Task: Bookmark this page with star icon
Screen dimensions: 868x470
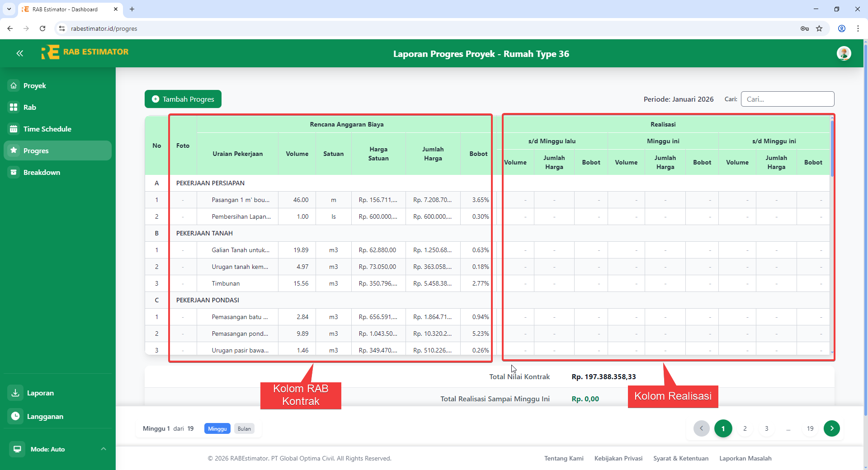Action: (x=819, y=28)
